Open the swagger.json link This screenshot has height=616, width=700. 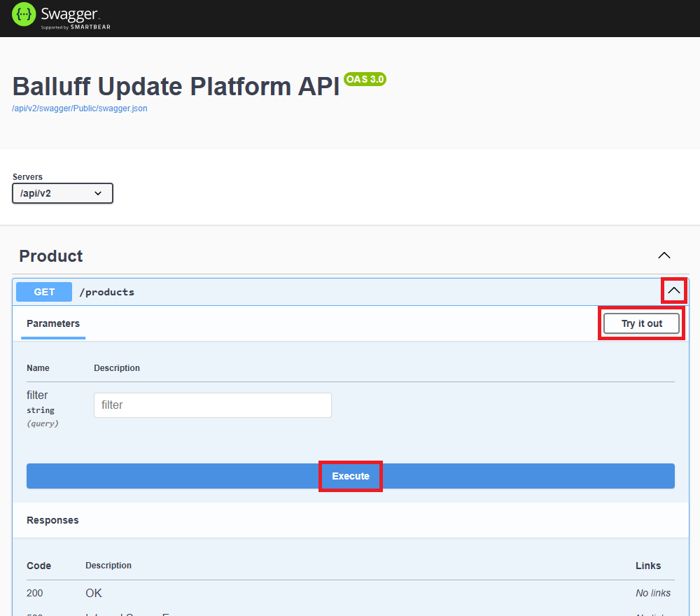(x=80, y=108)
